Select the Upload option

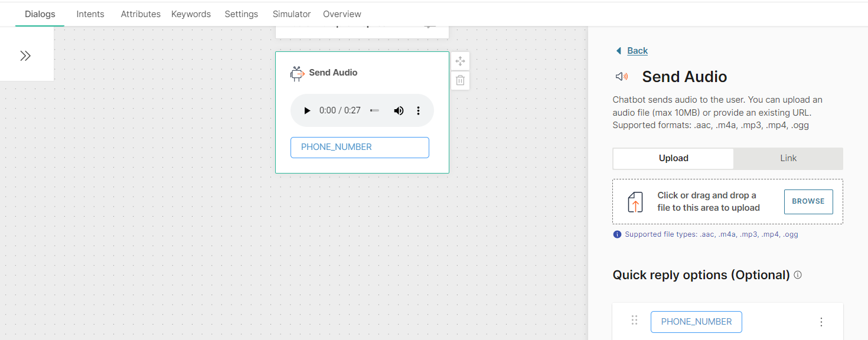pyautogui.click(x=673, y=158)
